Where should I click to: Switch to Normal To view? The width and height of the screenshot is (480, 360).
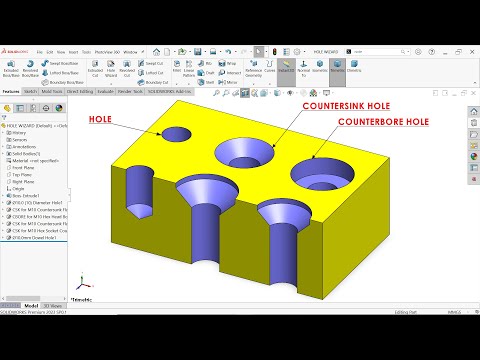coord(304,69)
